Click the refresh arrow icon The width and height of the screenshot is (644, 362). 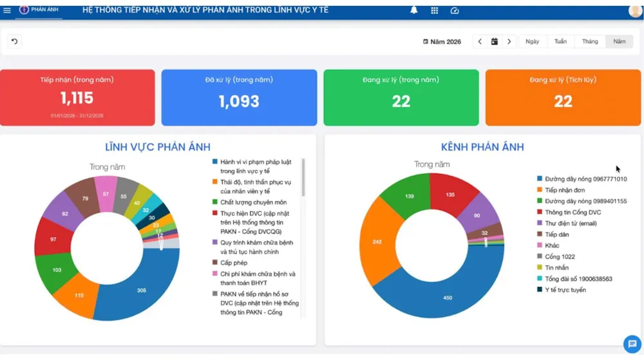click(14, 41)
